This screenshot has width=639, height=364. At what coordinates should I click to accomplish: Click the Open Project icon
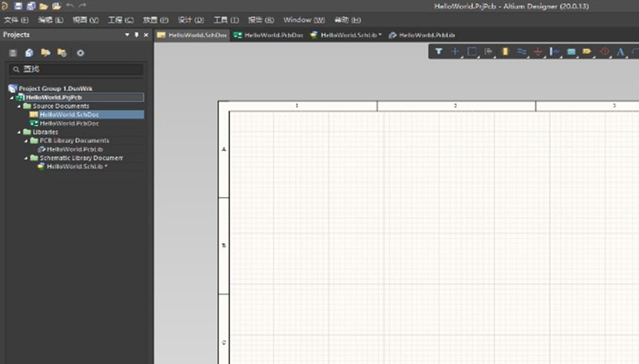point(56,5)
